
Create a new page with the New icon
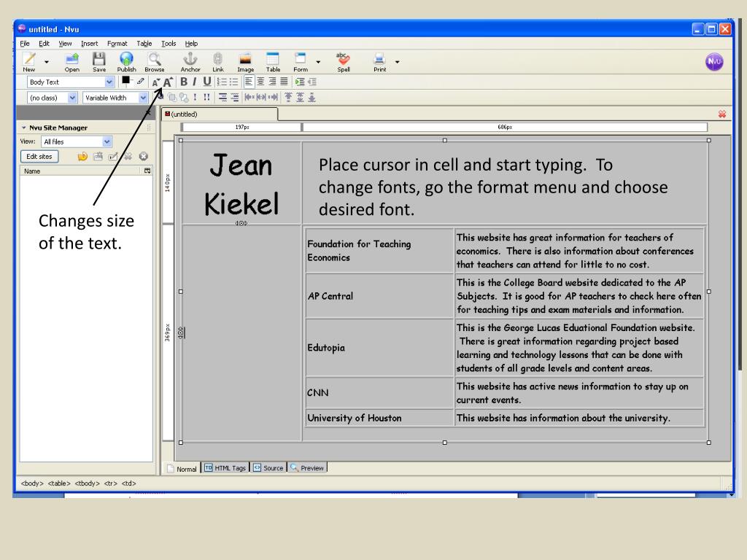click(28, 62)
